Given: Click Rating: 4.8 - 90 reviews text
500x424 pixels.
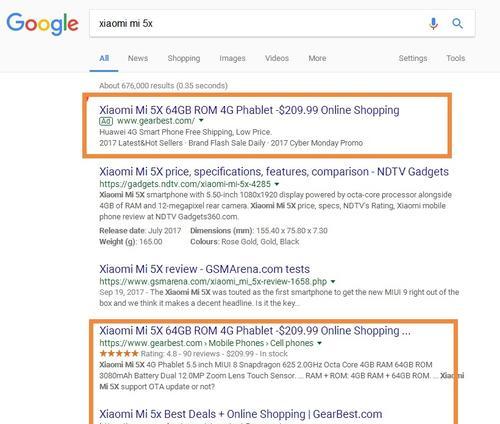Looking at the screenshot, I should [x=180, y=354].
